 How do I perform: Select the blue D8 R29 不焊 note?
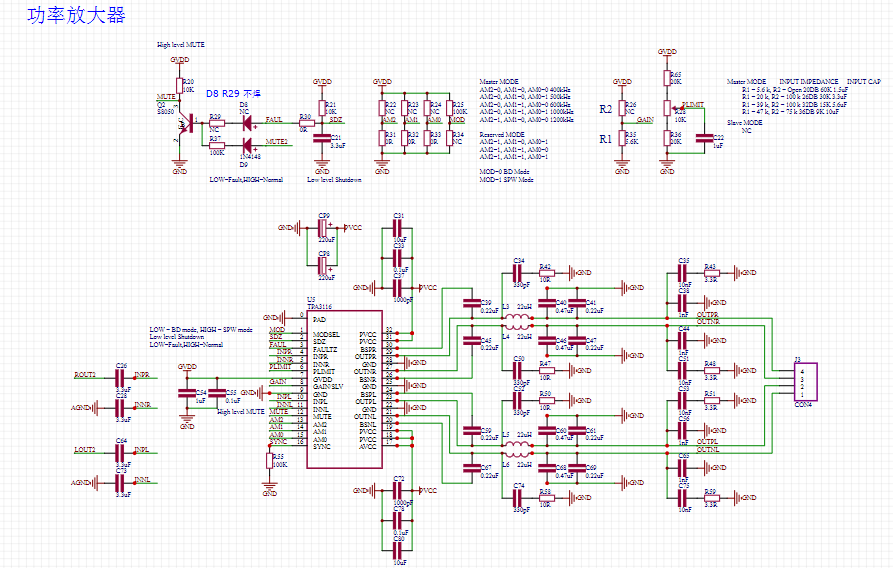point(234,93)
